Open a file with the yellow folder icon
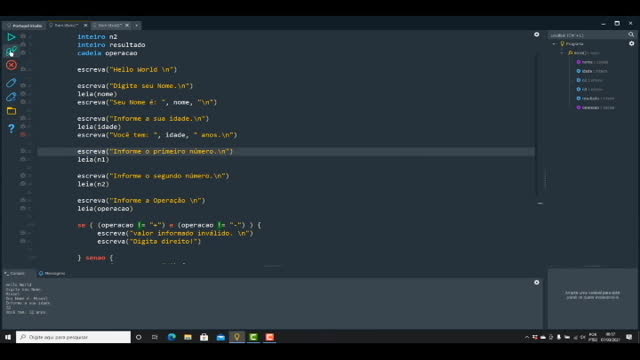 pyautogui.click(x=11, y=111)
